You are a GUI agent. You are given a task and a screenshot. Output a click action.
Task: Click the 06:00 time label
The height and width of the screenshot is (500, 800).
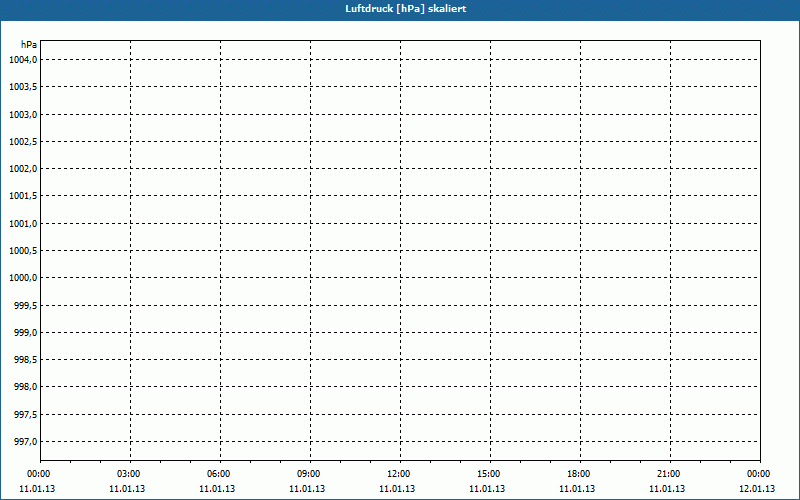point(218,474)
